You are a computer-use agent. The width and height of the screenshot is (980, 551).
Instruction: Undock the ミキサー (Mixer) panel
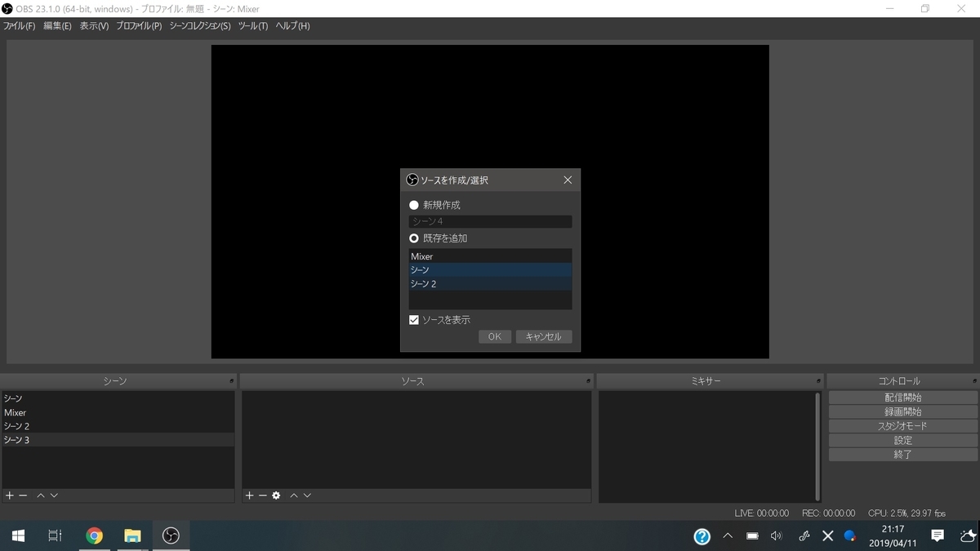coord(818,381)
